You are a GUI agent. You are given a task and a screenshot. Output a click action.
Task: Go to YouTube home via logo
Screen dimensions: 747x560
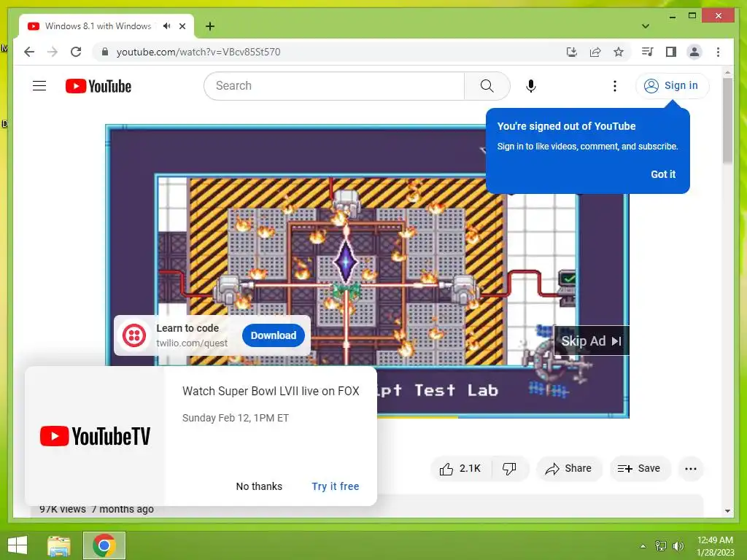(x=98, y=86)
